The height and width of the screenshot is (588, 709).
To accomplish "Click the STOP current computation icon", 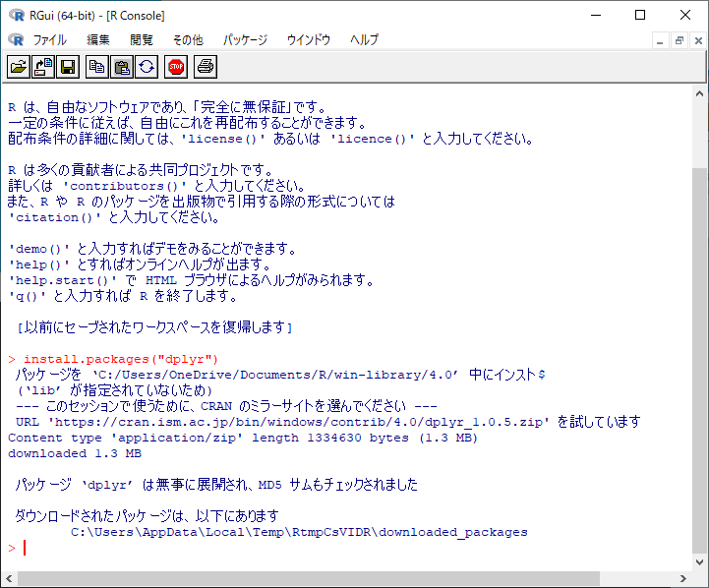I will click(x=176, y=67).
